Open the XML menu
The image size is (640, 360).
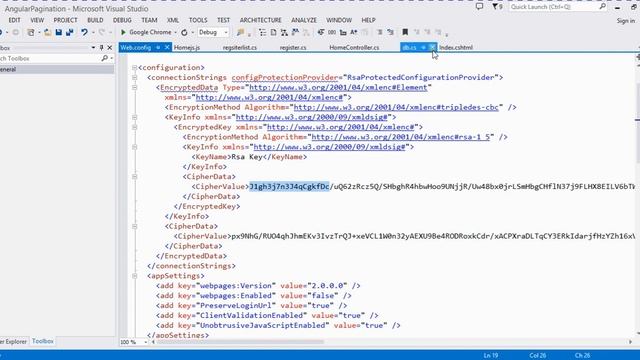point(173,20)
